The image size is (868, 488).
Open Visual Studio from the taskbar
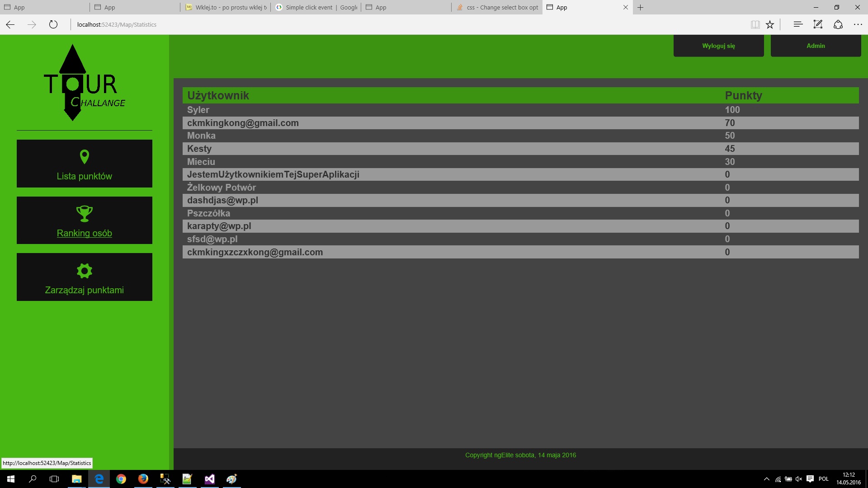210,479
